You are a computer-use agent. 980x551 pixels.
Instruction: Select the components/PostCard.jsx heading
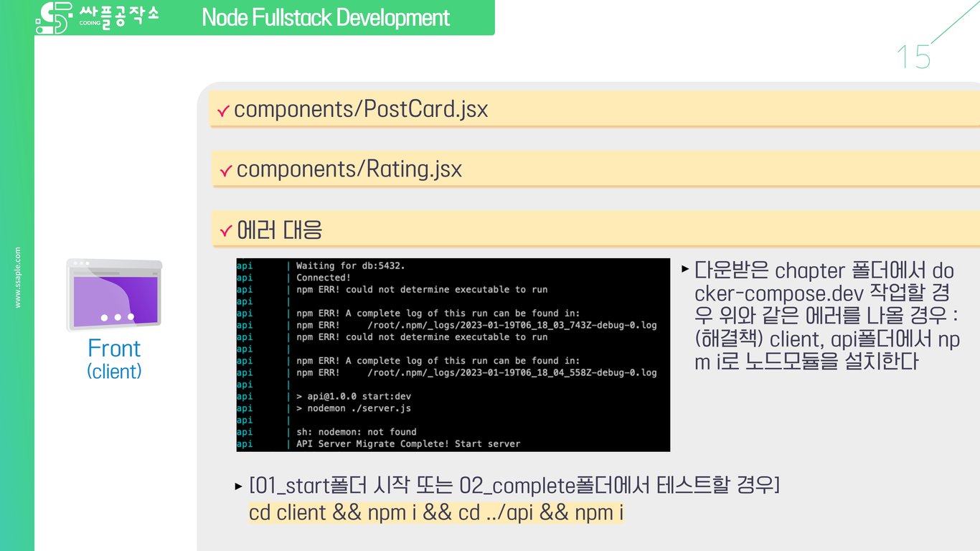click(x=361, y=110)
